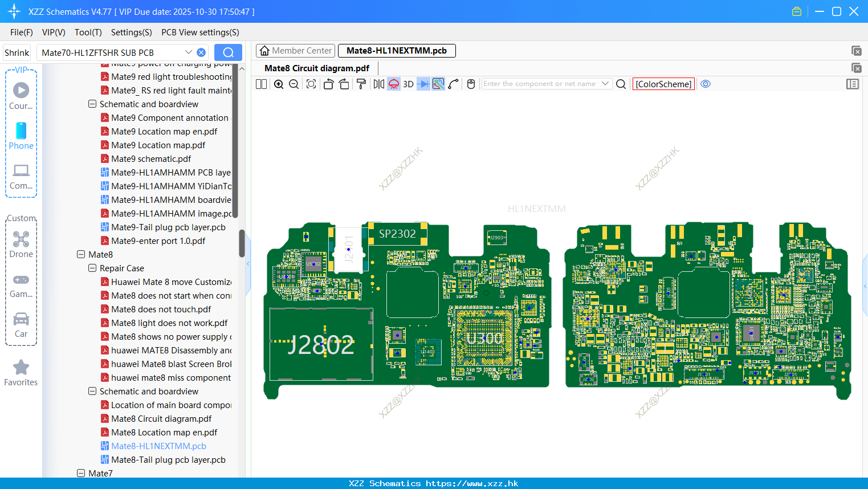This screenshot has width=868, height=489.
Task: Click the blue search button
Action: [x=228, y=52]
